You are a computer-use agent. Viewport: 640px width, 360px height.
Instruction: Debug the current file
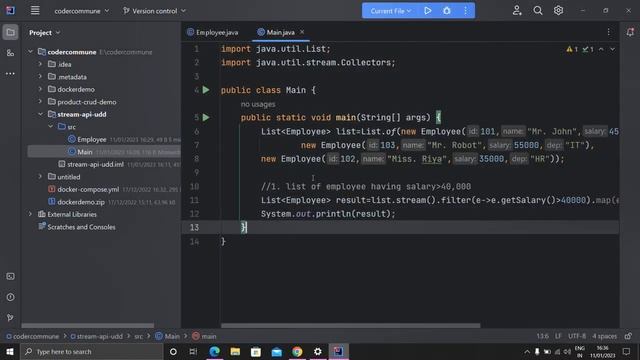(x=447, y=11)
